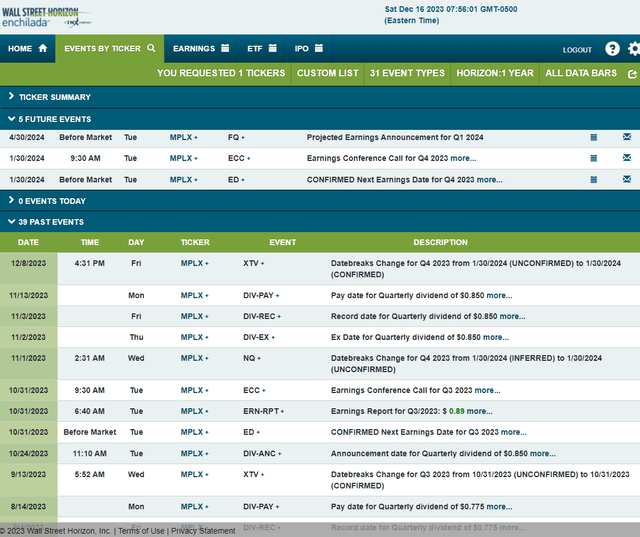This screenshot has width=640, height=537.
Task: Click more on the Q4 2023 Earnings Conference Call
Action: [x=463, y=158]
